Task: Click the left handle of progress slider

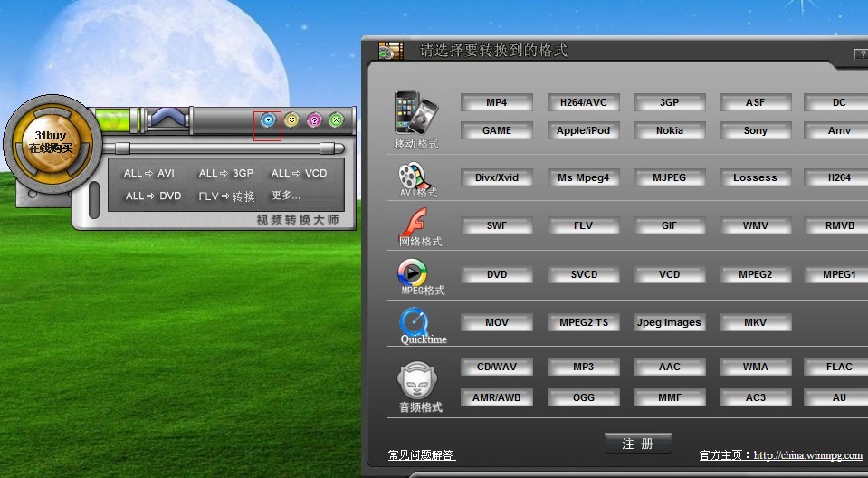Action: [x=122, y=148]
